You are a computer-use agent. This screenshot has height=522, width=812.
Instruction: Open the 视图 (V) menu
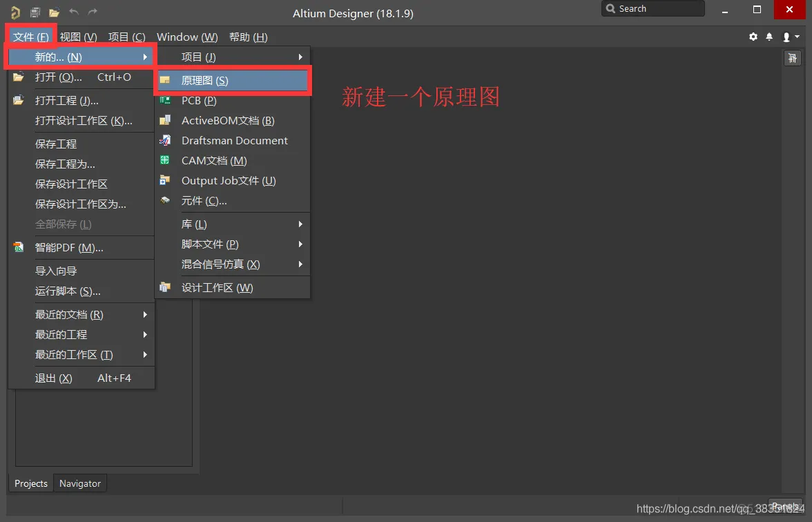click(78, 37)
